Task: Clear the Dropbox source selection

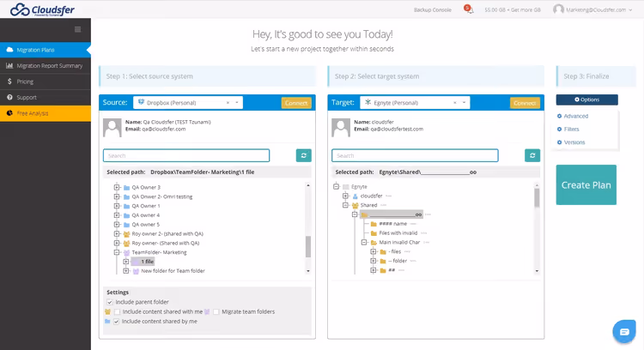Action: tap(228, 103)
